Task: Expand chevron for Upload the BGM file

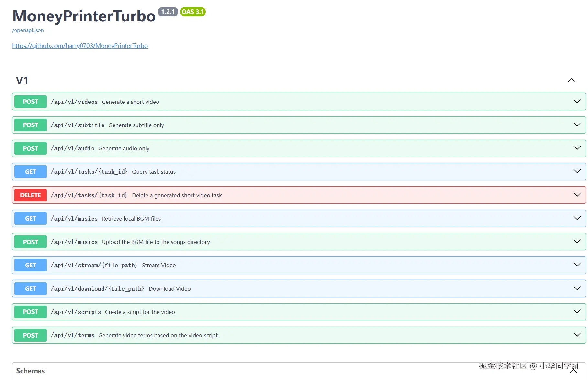Action: tap(577, 241)
